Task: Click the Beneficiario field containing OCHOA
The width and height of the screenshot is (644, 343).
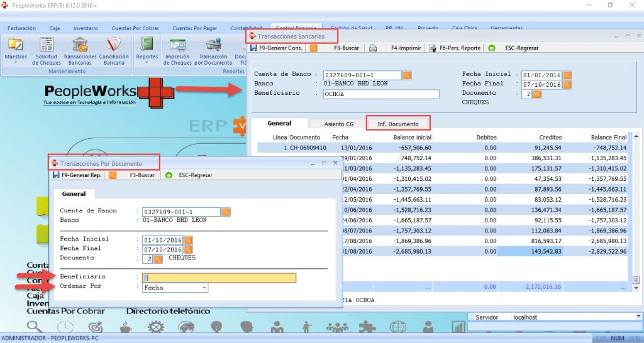Action: point(380,94)
